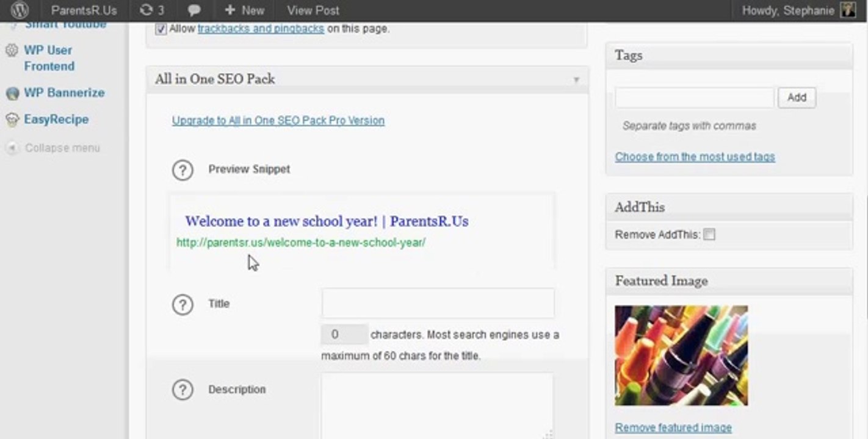
Task: Check the Remove AddThis checkbox
Action: (709, 235)
